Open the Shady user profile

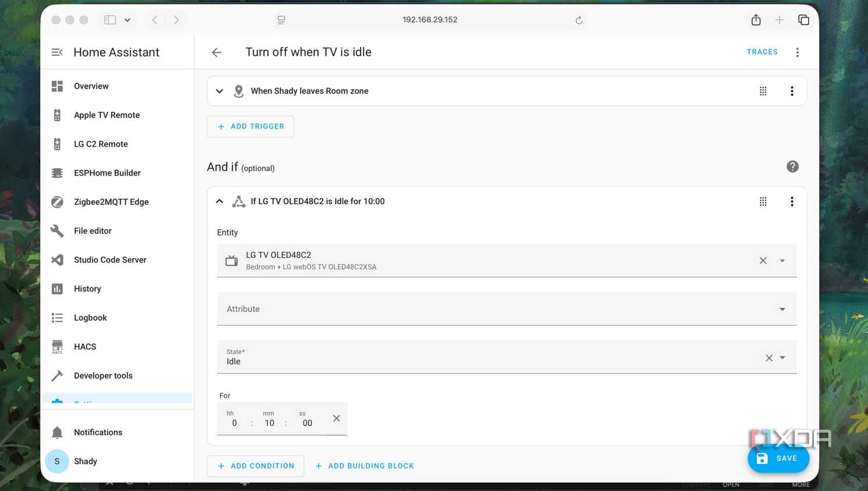(117, 461)
